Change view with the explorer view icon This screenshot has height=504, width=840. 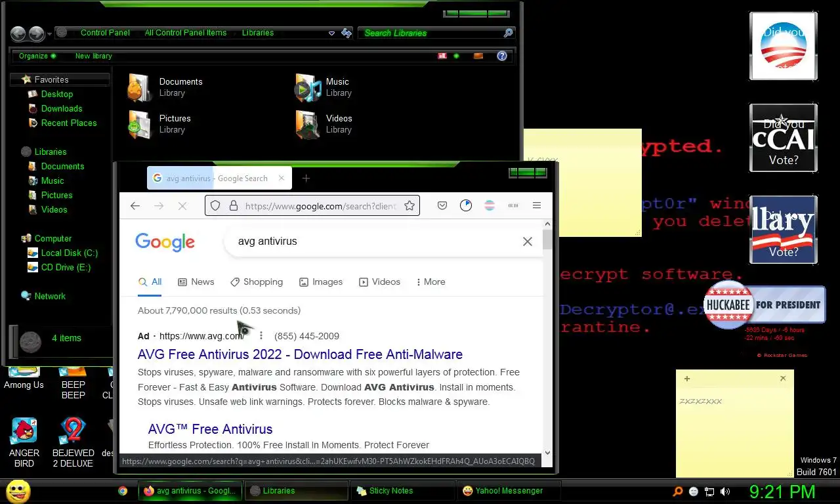[442, 56]
